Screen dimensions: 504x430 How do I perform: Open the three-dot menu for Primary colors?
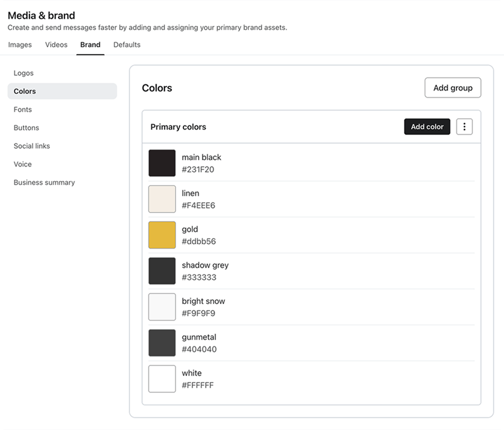[464, 127]
